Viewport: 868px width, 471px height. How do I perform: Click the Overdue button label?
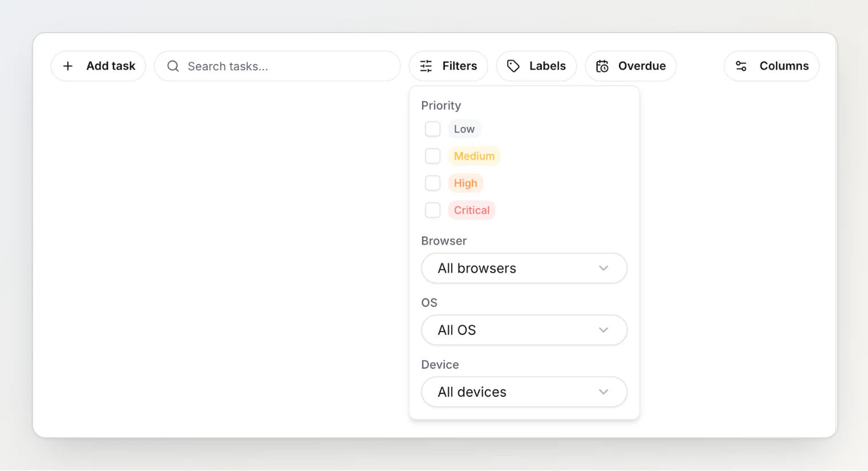[642, 66]
